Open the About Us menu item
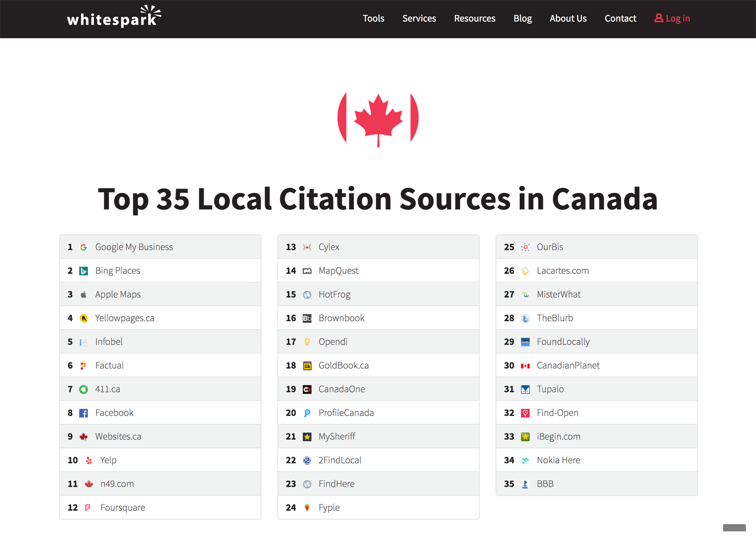 coord(568,19)
